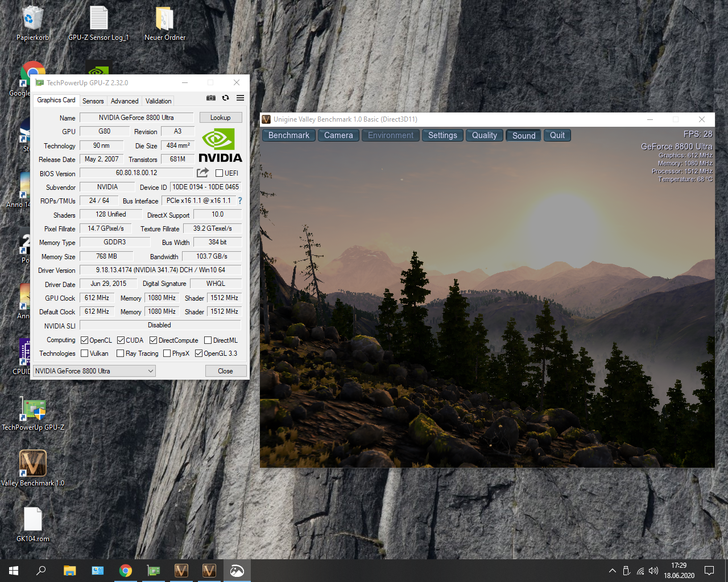Open the GPU-Z hamburger menu

coord(240,98)
